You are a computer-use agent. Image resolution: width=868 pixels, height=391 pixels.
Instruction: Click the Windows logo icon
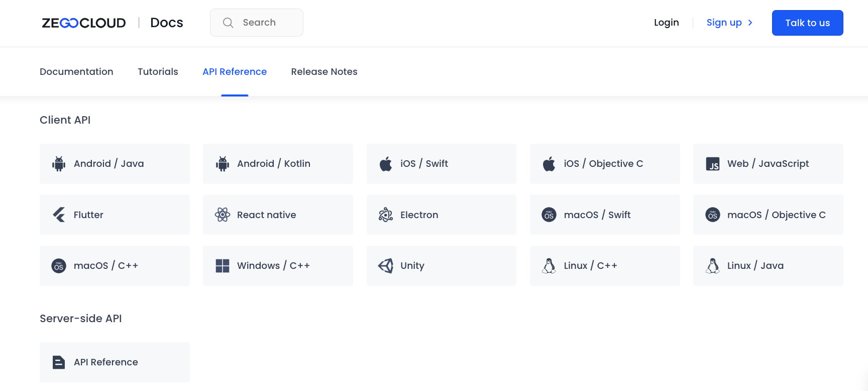point(222,266)
